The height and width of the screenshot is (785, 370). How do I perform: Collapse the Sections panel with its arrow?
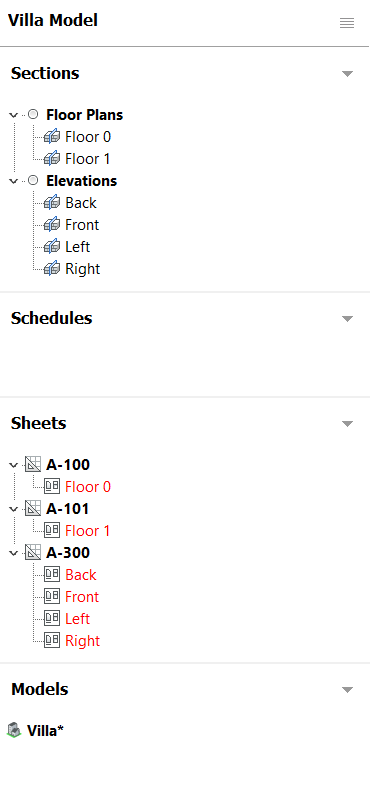coord(347,74)
